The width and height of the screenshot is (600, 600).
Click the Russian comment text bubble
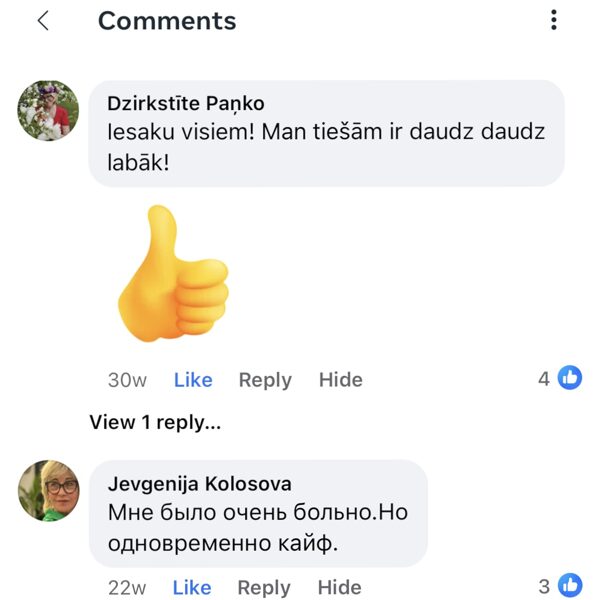257,527
